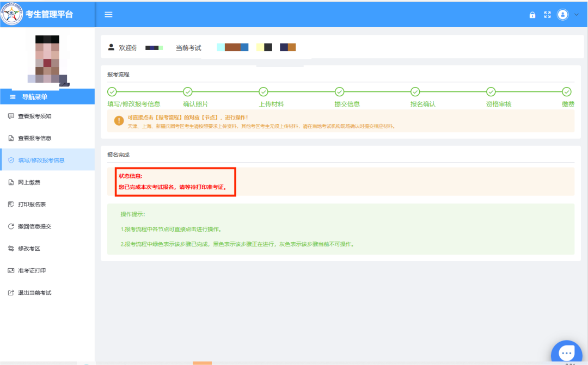Open the chat support bubble
This screenshot has height=365, width=588.
(x=566, y=353)
